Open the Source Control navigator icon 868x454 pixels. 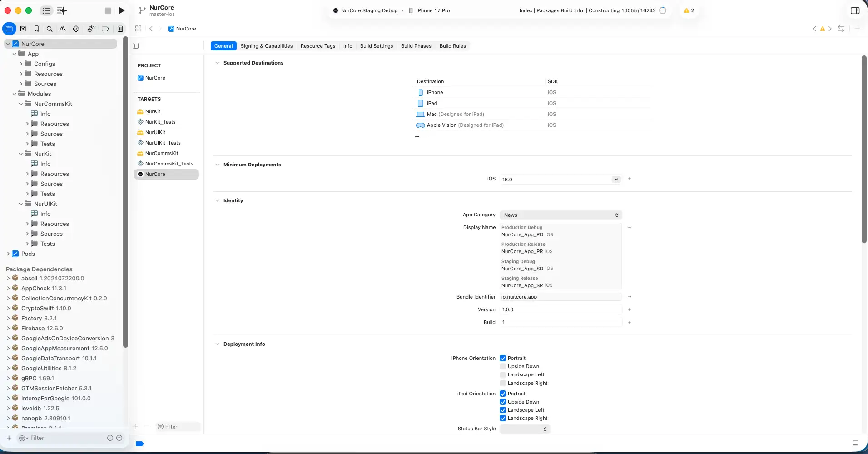tap(23, 29)
